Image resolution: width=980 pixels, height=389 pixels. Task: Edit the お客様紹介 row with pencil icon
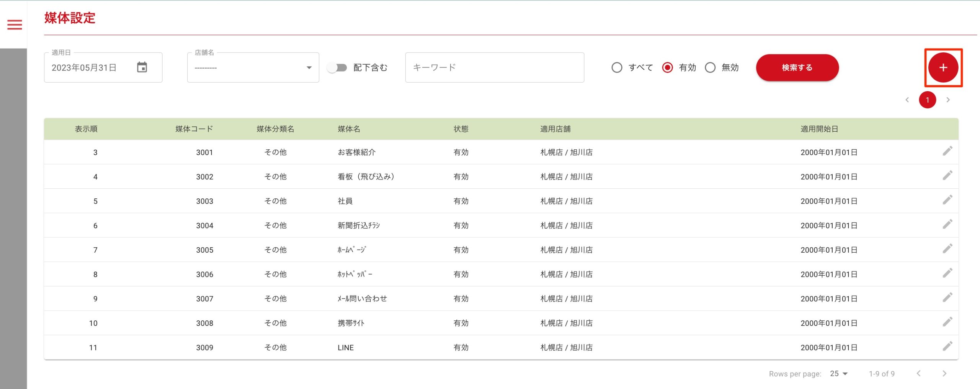947,151
